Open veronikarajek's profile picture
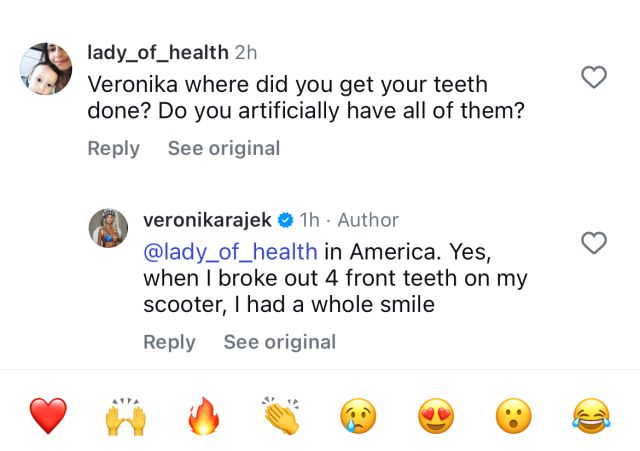Screen dimensions: 640x451 (108, 228)
